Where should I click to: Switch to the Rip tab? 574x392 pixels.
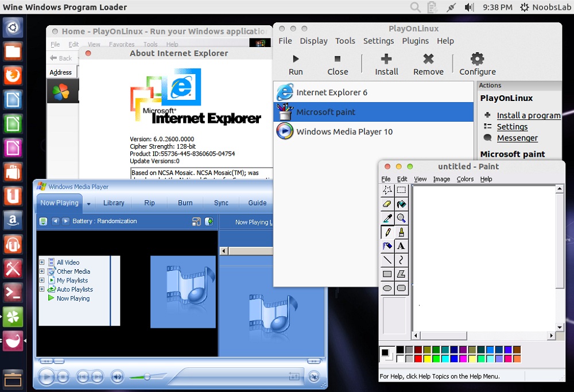coord(149,203)
